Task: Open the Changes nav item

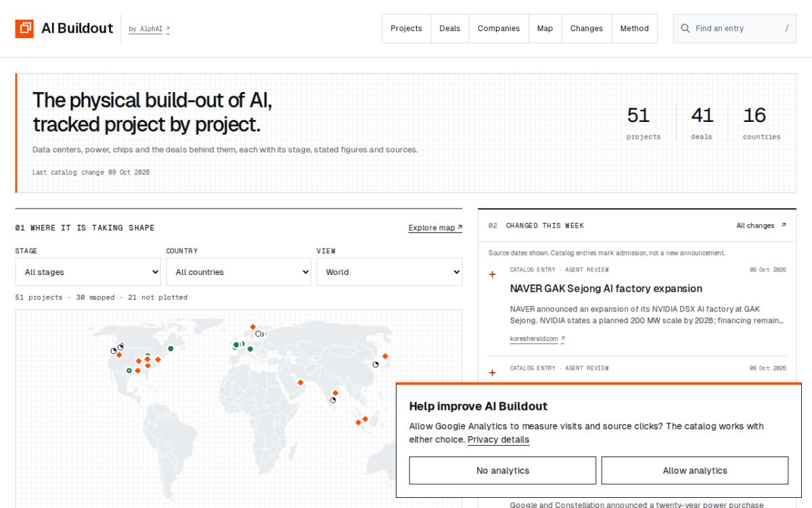Action: [586, 28]
